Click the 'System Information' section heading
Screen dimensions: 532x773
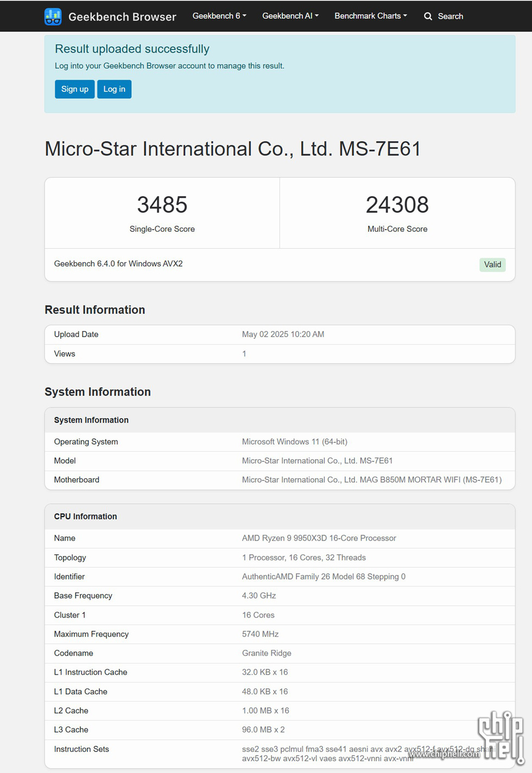coord(98,392)
